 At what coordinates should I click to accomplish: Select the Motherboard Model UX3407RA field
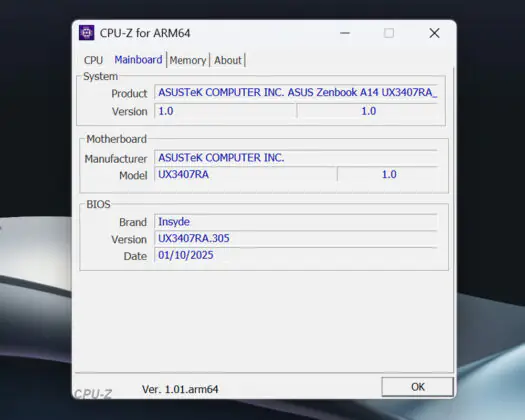(x=246, y=174)
